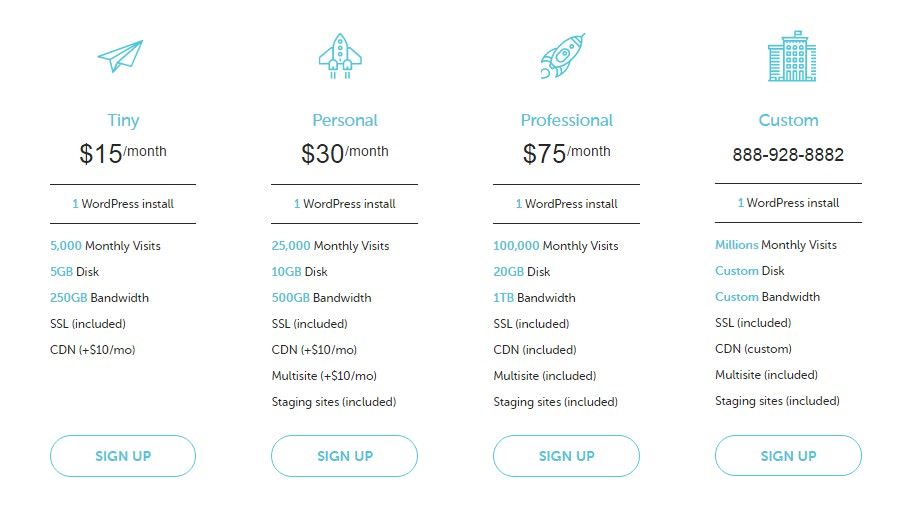Screen dimensions: 911x520
Task: Click 5,000 Monthly Visits text
Action: click(105, 246)
